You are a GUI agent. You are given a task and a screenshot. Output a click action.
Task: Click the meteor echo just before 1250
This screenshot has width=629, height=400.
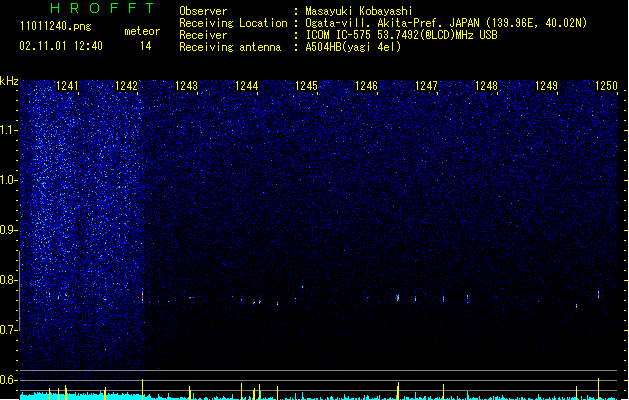click(599, 294)
